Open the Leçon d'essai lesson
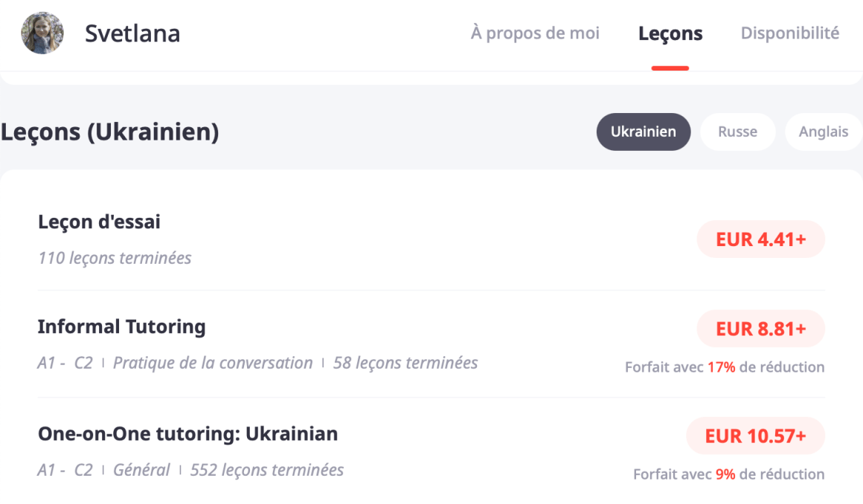Image resolution: width=863 pixels, height=504 pixels. (x=99, y=222)
